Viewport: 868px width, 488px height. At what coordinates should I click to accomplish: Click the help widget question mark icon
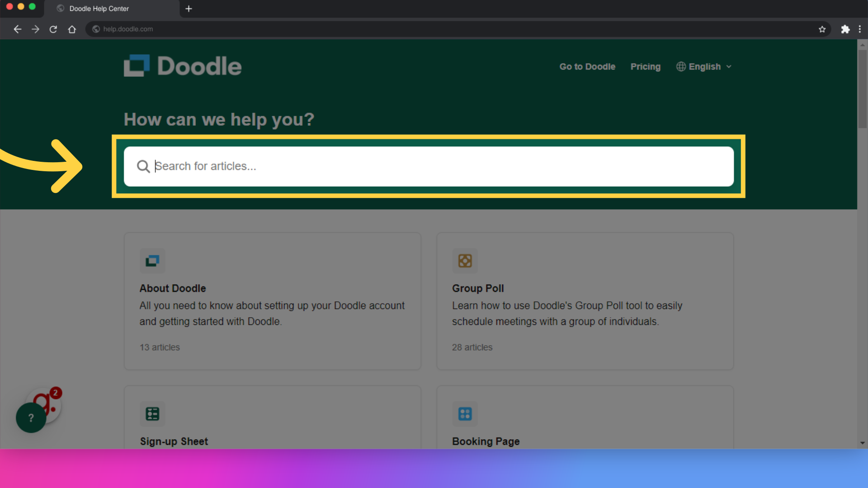click(x=30, y=417)
